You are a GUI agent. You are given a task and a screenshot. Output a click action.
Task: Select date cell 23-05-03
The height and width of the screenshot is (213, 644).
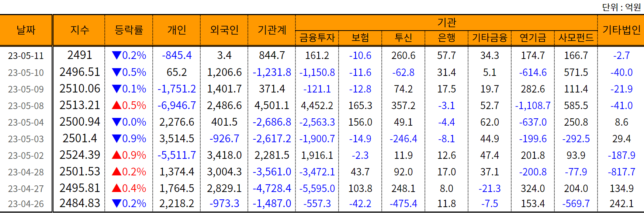click(26, 139)
